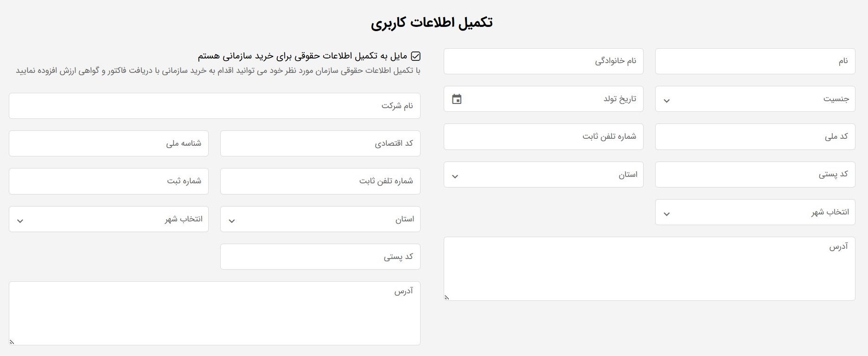Select the national ID (شناسه ملی) field
Viewport: 868px width, 356px height.
point(108,143)
